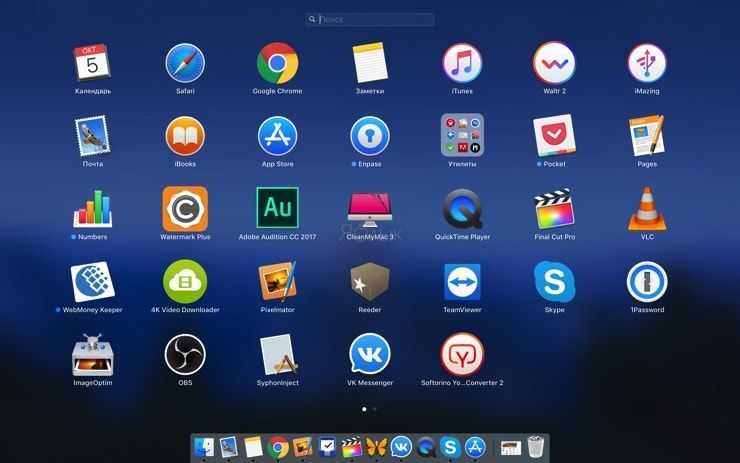Viewport: 740px width, 463px height.
Task: Launch the iMazing app
Action: (647, 63)
